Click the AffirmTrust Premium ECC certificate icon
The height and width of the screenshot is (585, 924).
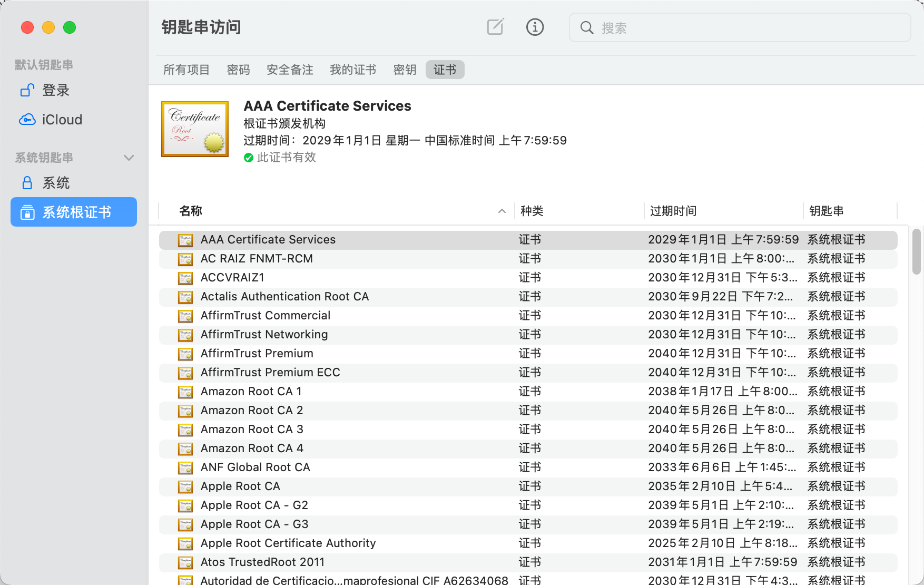tap(185, 373)
